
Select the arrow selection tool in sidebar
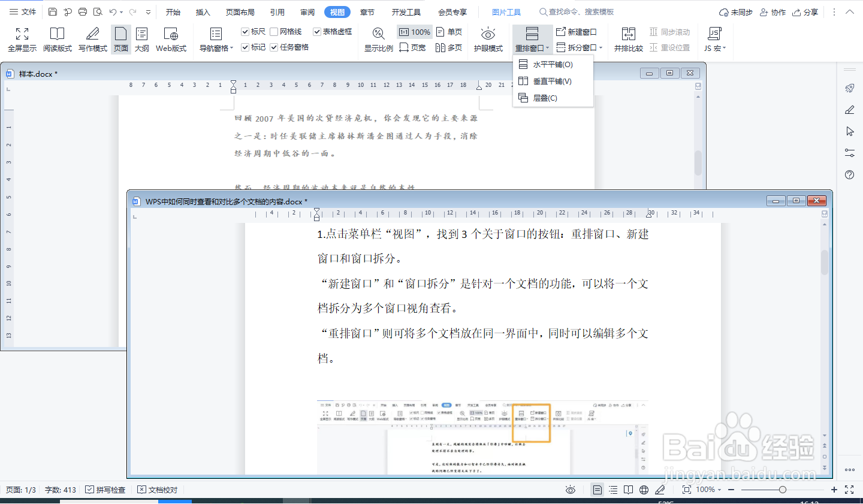click(849, 131)
